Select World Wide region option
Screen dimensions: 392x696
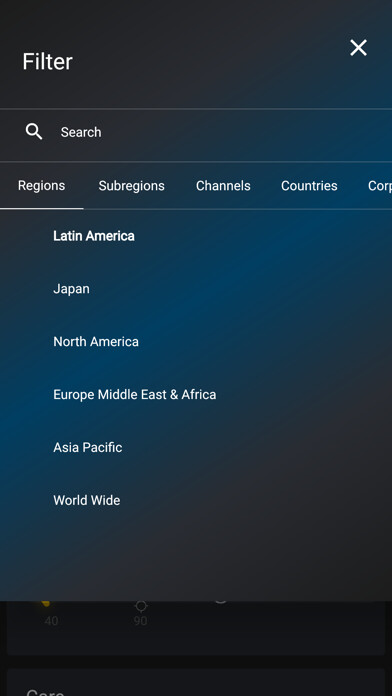point(87,500)
